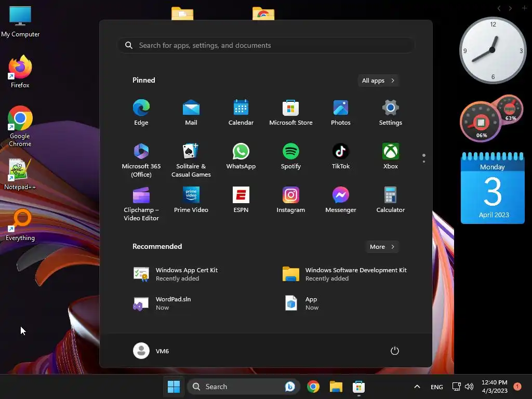Open WhatsApp from the Start menu
532x399 pixels.
[x=241, y=156]
